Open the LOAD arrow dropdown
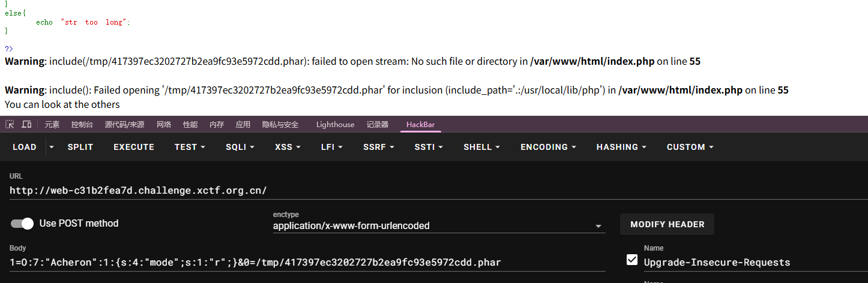 (x=52, y=147)
